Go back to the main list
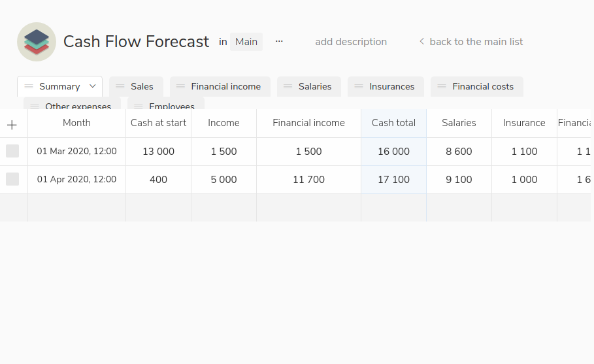Viewport: 594px width, 364px height. tap(476, 42)
